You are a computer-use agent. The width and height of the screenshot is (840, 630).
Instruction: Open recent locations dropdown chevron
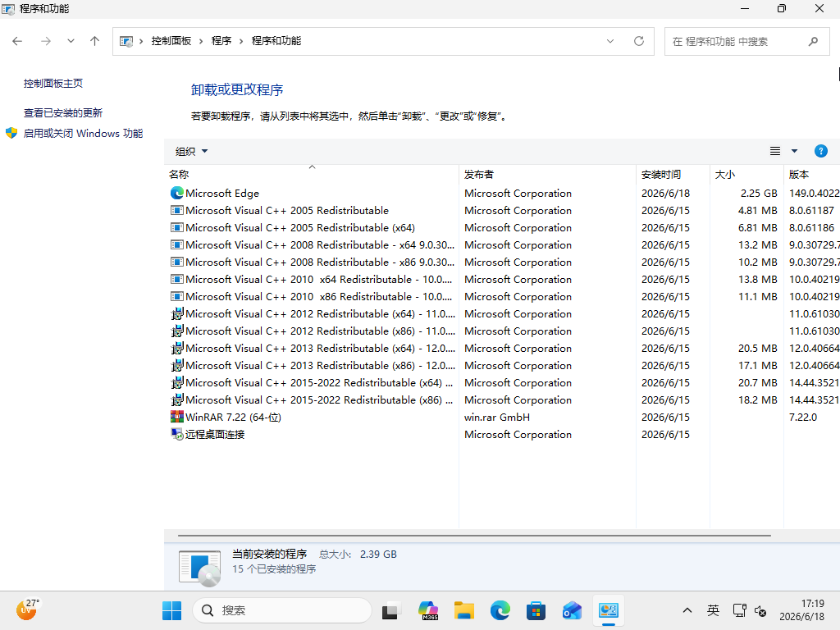(71, 41)
